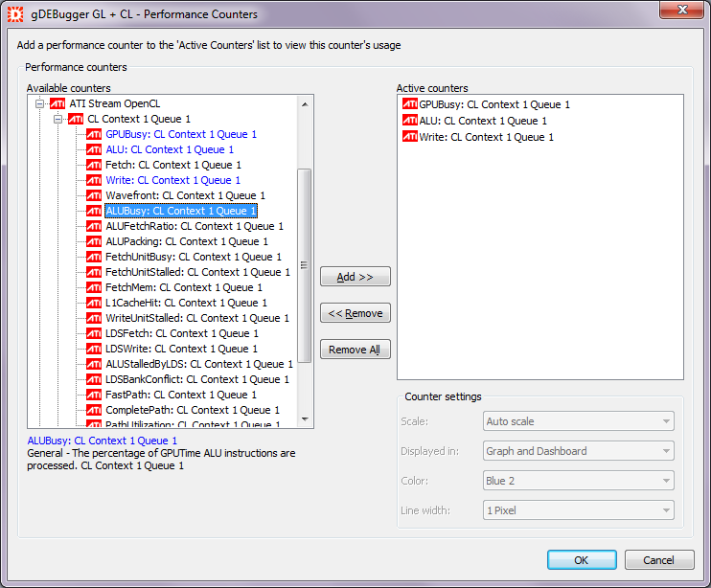Click the ATI icon of active GPUBusy counter
Viewport: 711px width, 588px height.
pyautogui.click(x=409, y=104)
